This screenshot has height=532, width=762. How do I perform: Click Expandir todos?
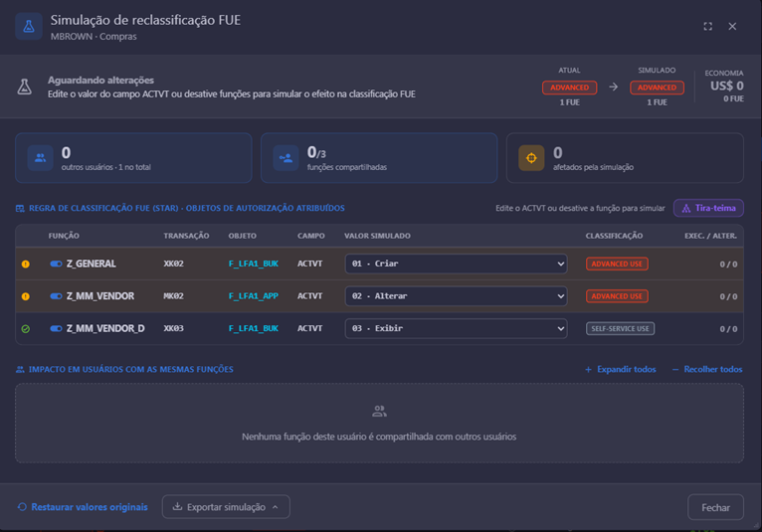tap(621, 369)
